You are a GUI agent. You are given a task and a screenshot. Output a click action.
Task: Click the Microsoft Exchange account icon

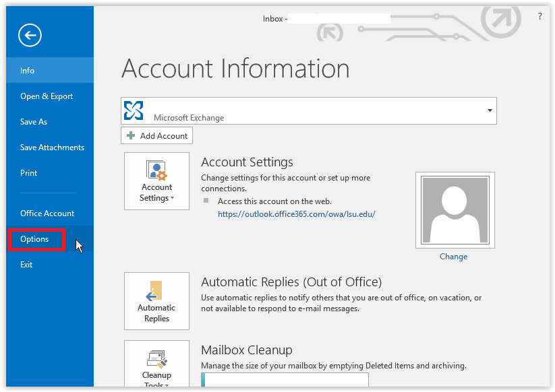click(134, 110)
